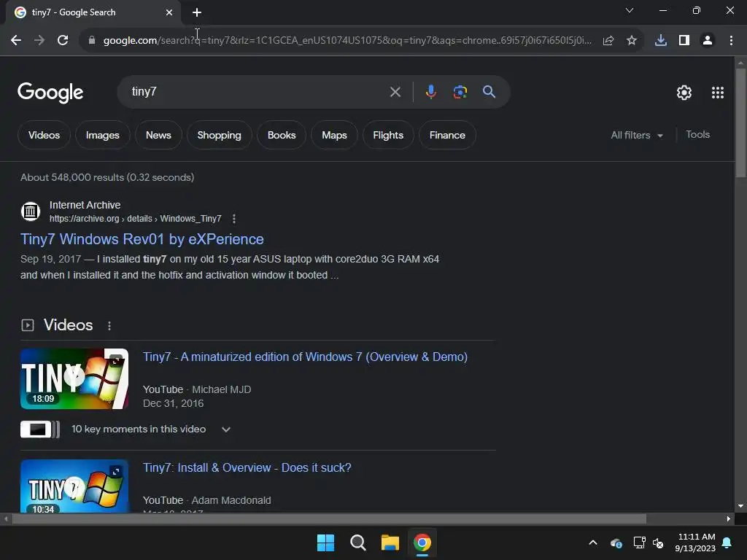Open Windows taskbar search

pyautogui.click(x=357, y=542)
